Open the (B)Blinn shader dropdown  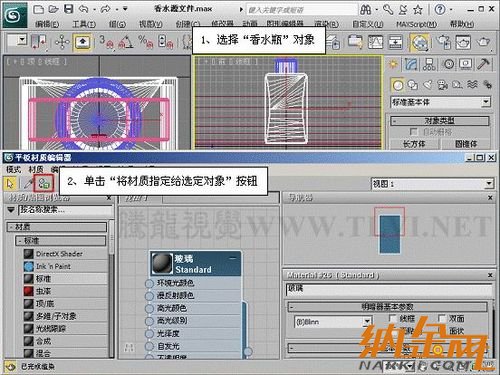[x=333, y=322]
